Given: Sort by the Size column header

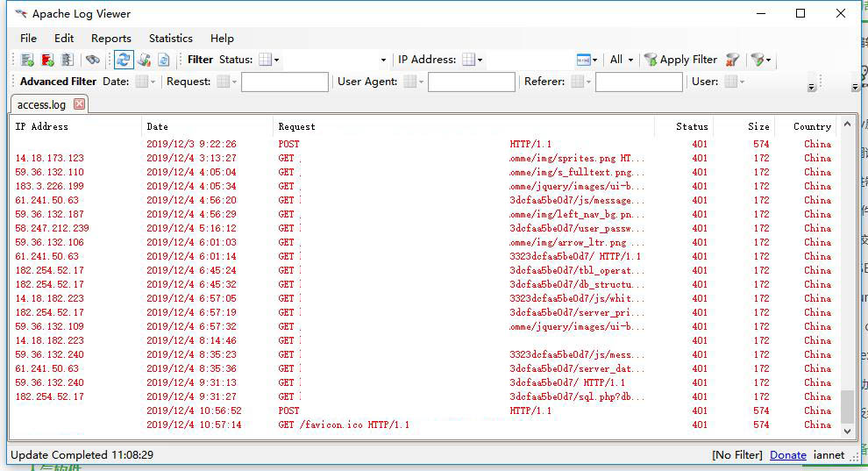Looking at the screenshot, I should (744, 127).
